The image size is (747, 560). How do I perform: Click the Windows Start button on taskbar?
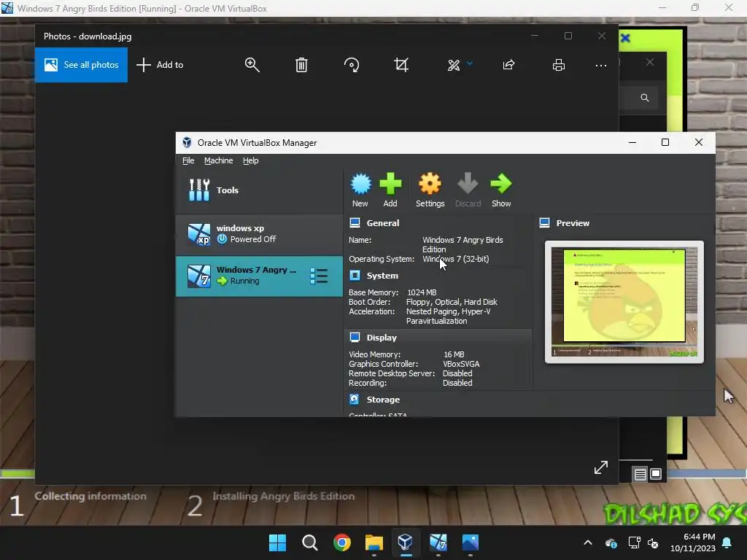click(x=277, y=542)
